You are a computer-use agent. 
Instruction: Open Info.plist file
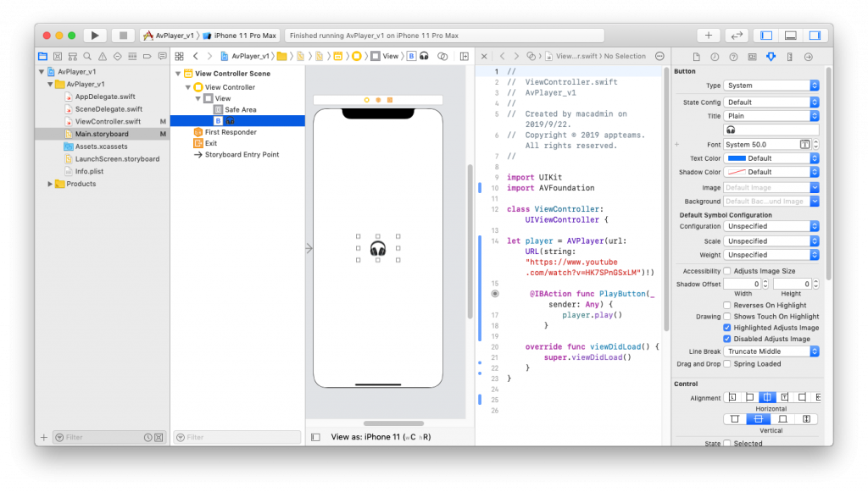pyautogui.click(x=89, y=171)
